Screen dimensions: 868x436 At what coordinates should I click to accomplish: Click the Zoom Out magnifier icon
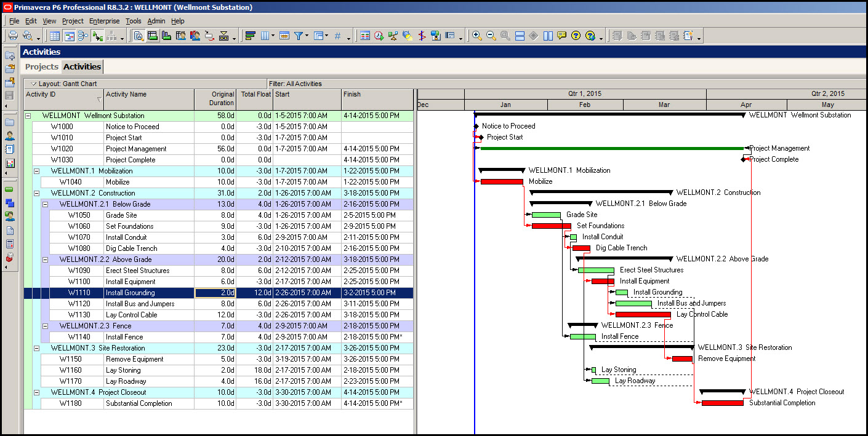click(x=491, y=36)
